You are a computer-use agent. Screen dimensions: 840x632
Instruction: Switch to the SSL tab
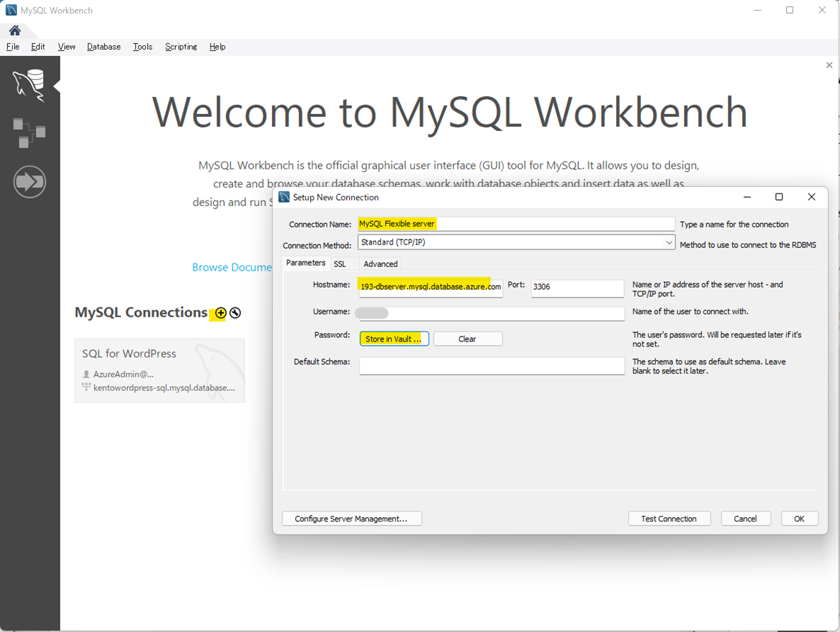(x=340, y=264)
